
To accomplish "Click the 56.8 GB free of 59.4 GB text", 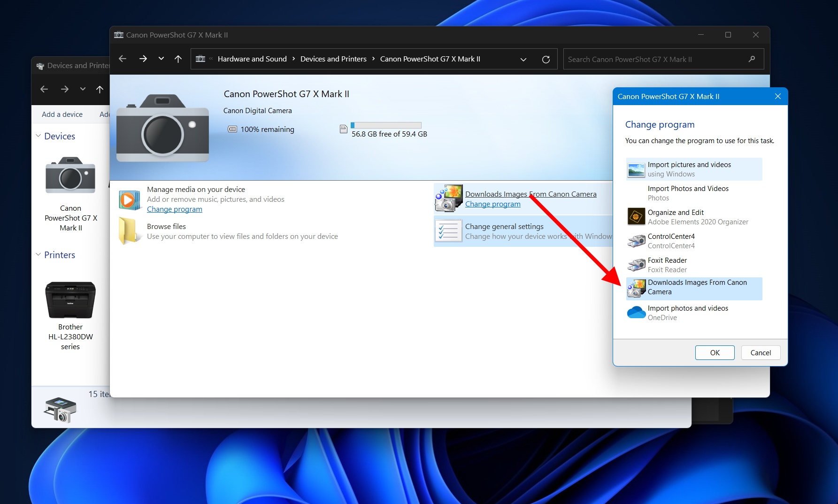I will click(389, 134).
